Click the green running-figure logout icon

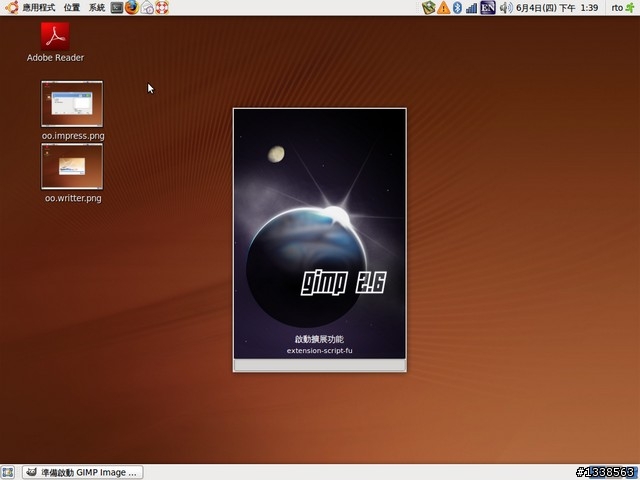click(631, 7)
